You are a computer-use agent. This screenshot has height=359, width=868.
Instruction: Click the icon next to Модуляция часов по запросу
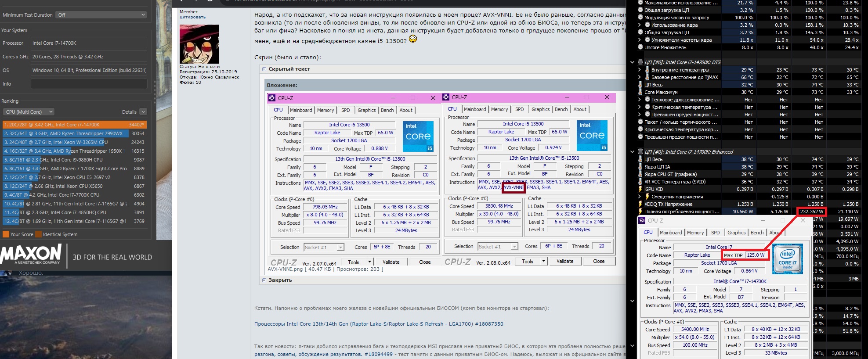click(x=640, y=18)
